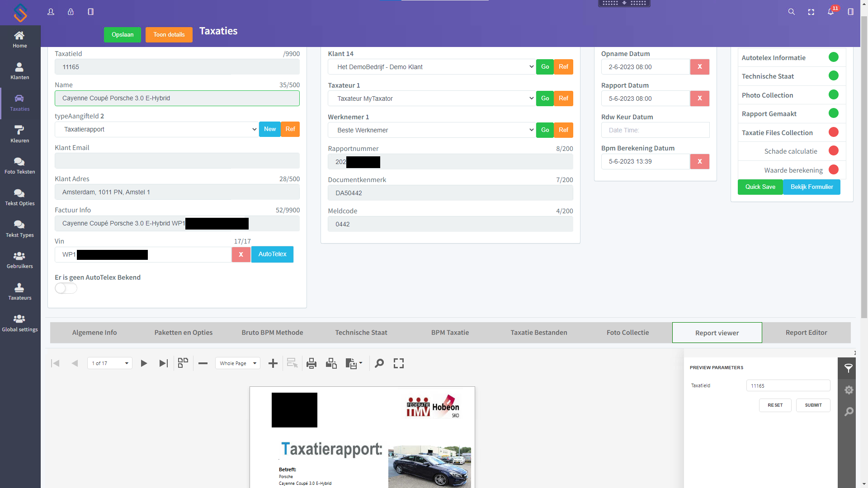The width and height of the screenshot is (868, 488).
Task: Open Kleuren paint roller sidebar item
Action: coord(20,135)
